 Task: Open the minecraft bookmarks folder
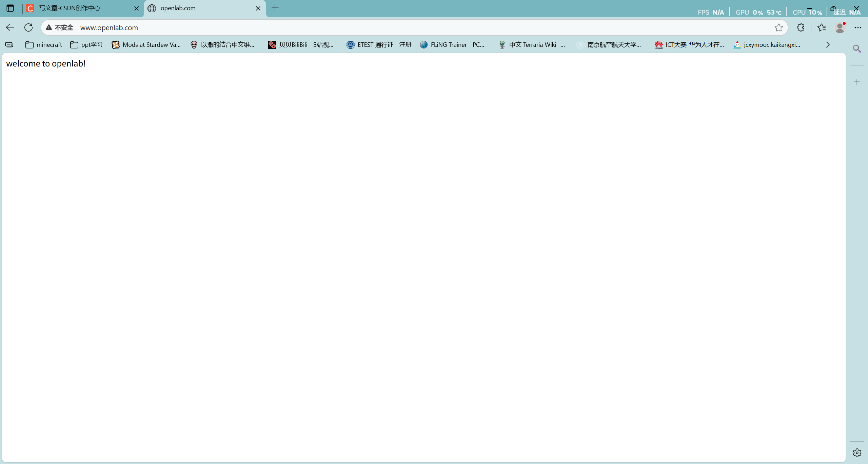point(44,45)
